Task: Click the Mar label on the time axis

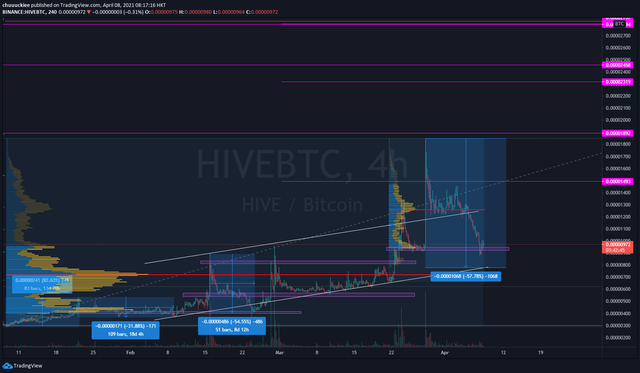Action: 279,353
